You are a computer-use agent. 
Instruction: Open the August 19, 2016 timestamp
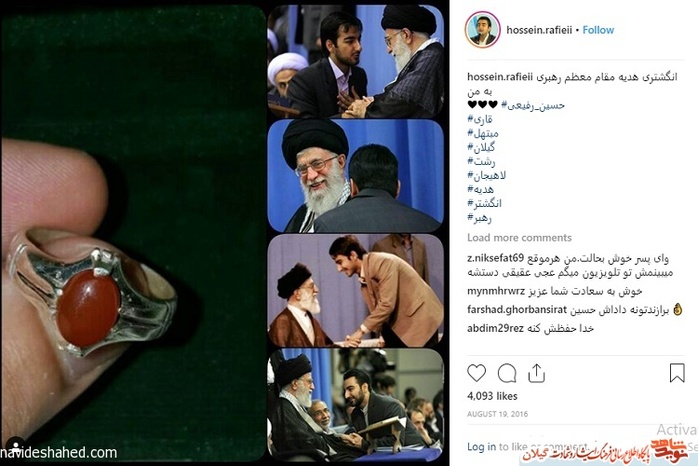(x=497, y=414)
